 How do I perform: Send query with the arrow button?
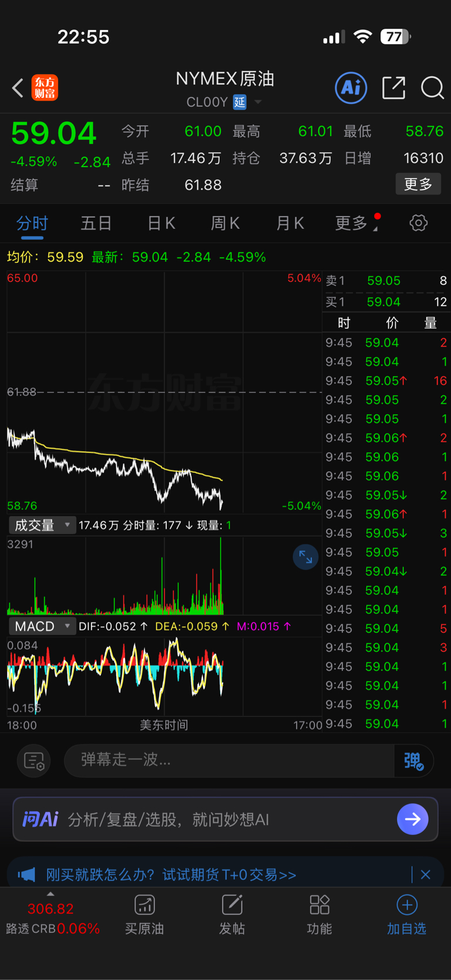pos(413,819)
